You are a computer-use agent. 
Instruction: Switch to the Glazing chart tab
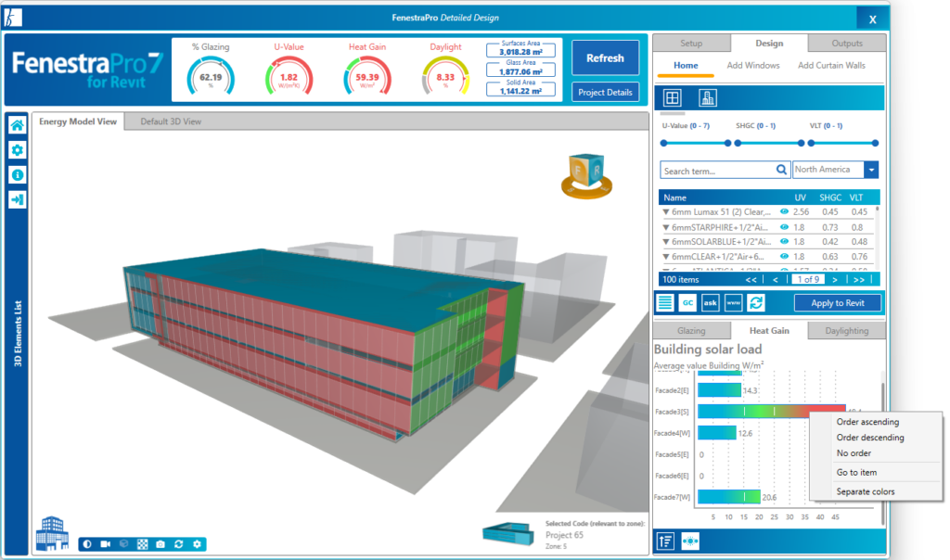point(691,331)
